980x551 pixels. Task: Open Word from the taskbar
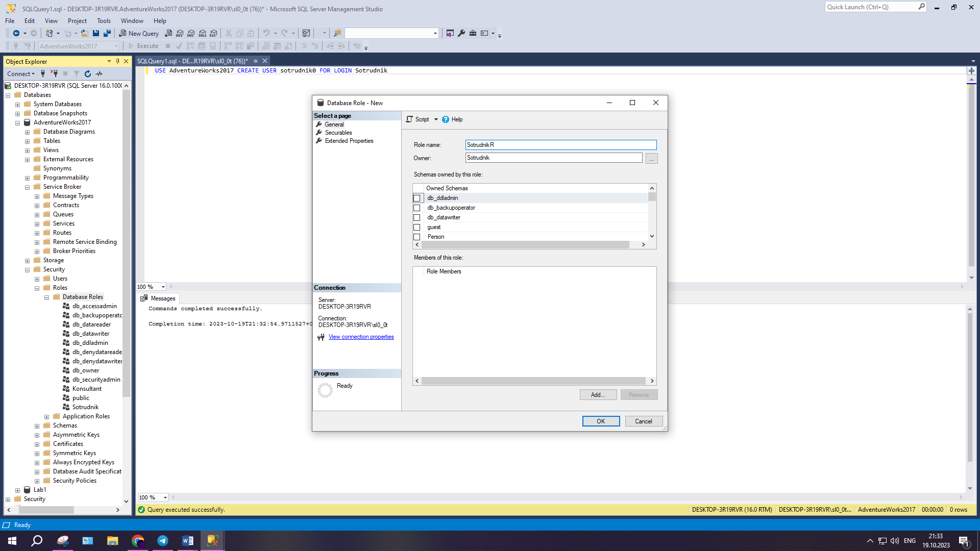pyautogui.click(x=188, y=541)
